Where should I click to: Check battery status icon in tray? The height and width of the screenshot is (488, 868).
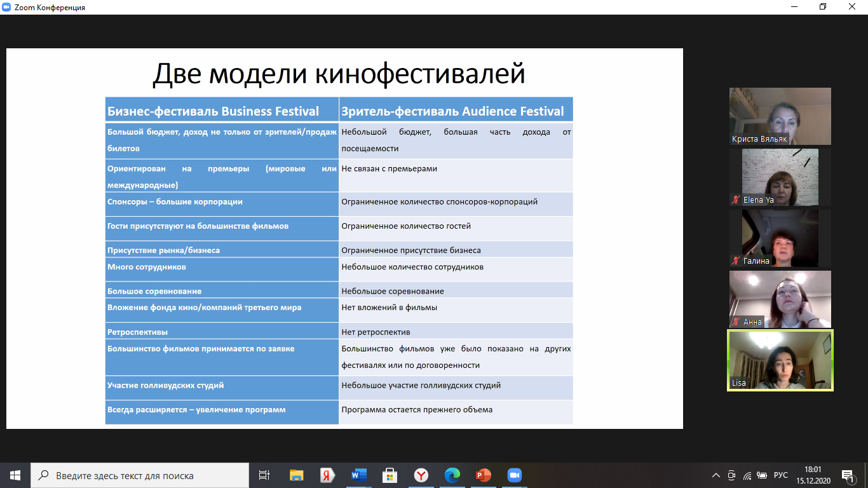[763, 475]
